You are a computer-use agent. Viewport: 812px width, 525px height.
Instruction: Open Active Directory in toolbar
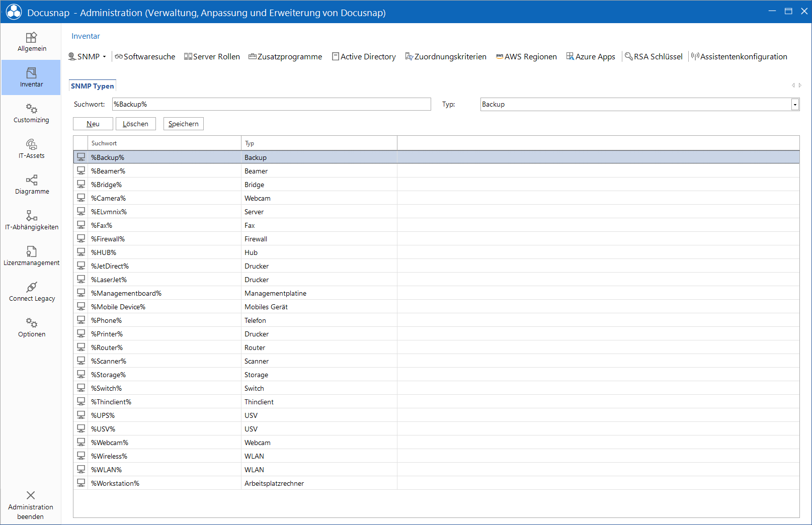364,56
